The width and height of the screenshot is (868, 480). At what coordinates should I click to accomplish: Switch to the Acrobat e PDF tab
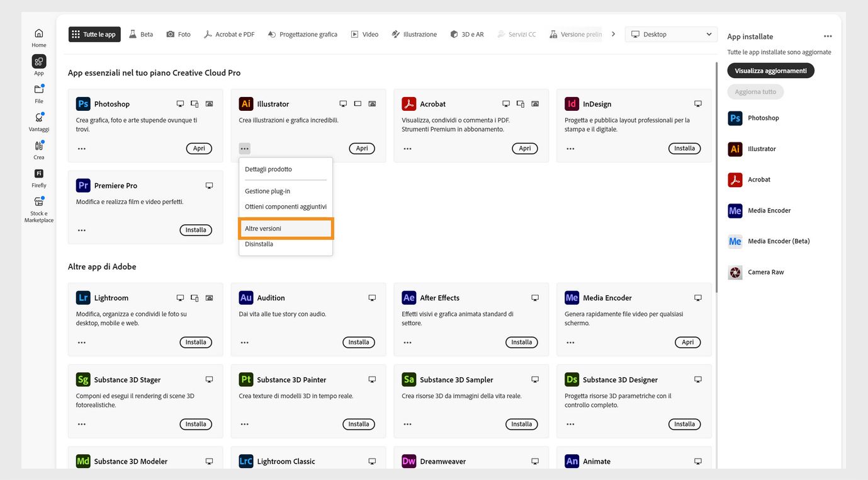click(229, 35)
